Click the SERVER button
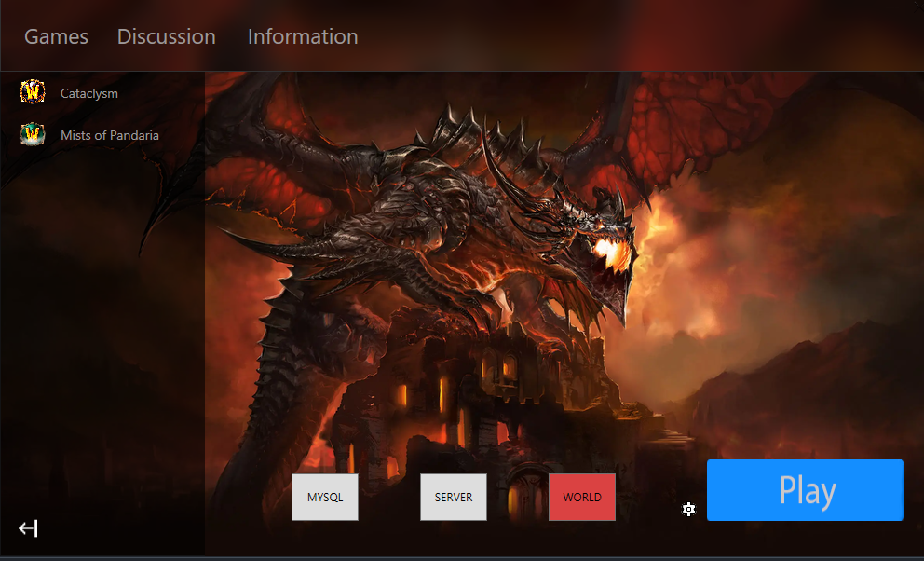This screenshot has width=924, height=561. [454, 497]
